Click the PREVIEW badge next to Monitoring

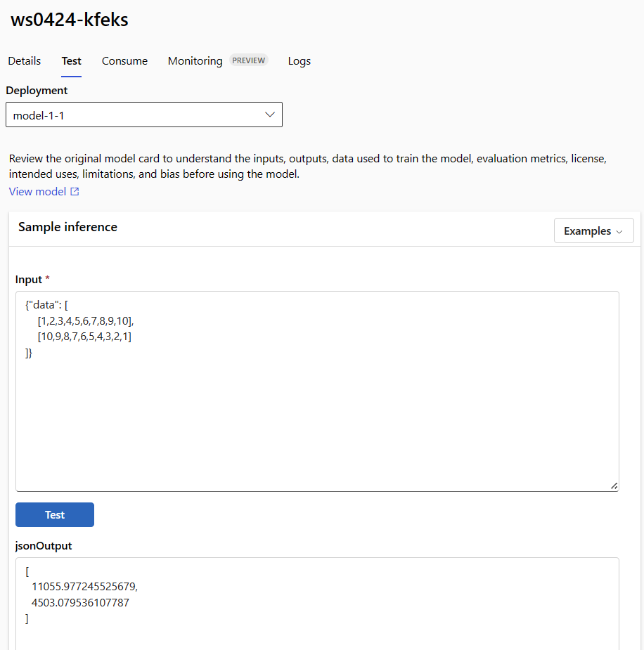point(249,60)
